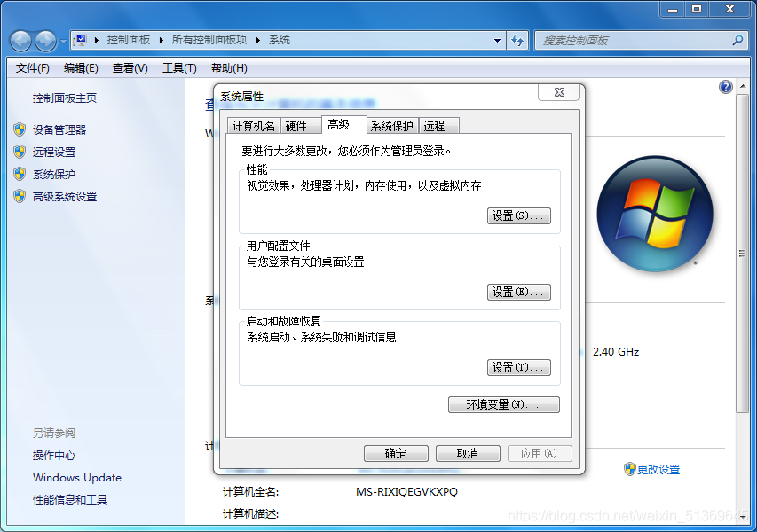Click the 性能 section 设置 button
Screen dimensions: 757x532
pyautogui.click(x=518, y=215)
